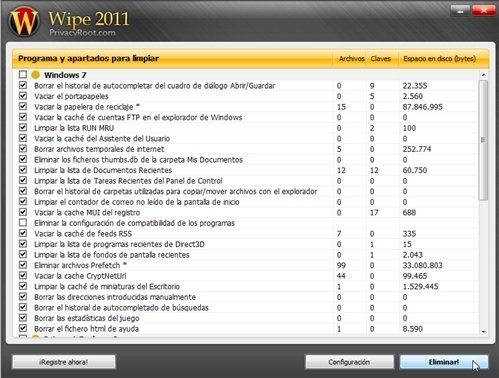Viewport: 499px width, 378px height.
Task: Select row 'Limpiar el contador de correo no leído'
Action: tap(247, 202)
